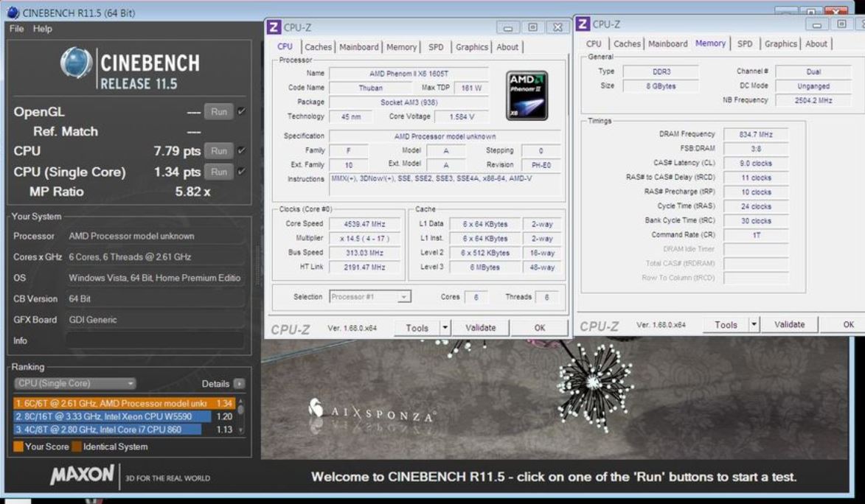Image resolution: width=865 pixels, height=504 pixels.
Task: Click the MAXON logo at bottom
Action: (x=82, y=475)
